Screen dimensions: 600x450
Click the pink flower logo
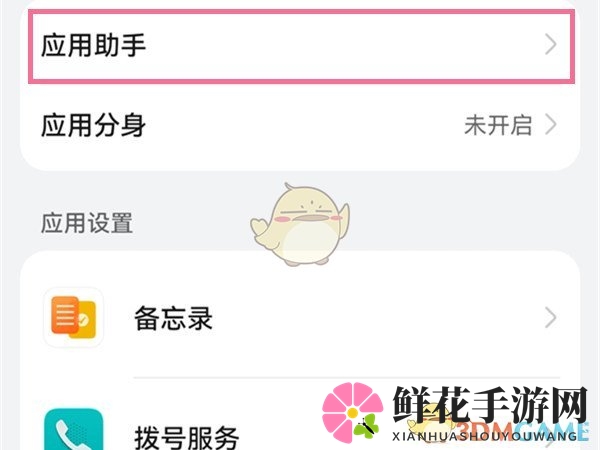tap(352, 412)
